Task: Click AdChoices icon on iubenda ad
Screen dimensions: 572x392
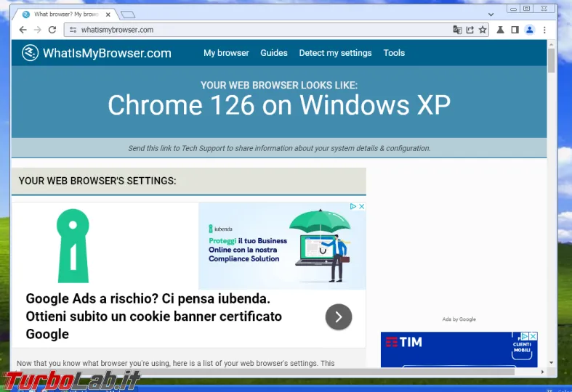Action: tap(353, 206)
